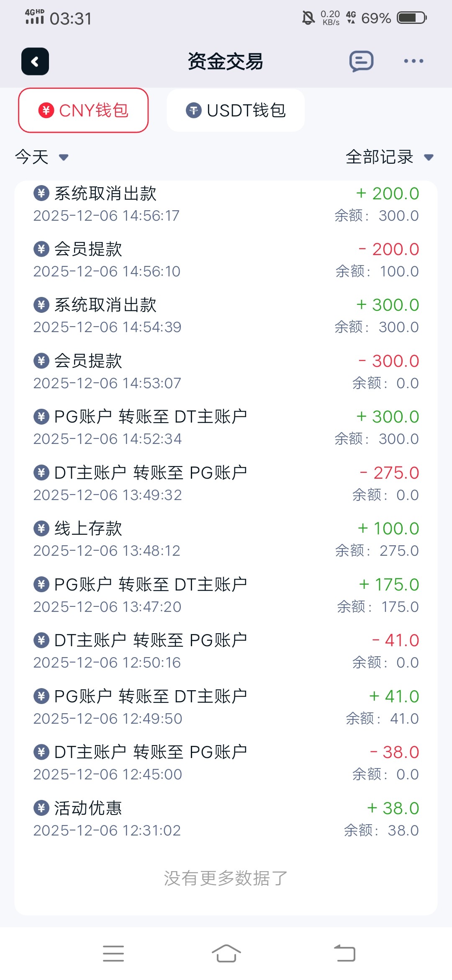Expand the 今天 date filter dropdown
Image resolution: width=452 pixels, height=980 pixels.
click(41, 157)
